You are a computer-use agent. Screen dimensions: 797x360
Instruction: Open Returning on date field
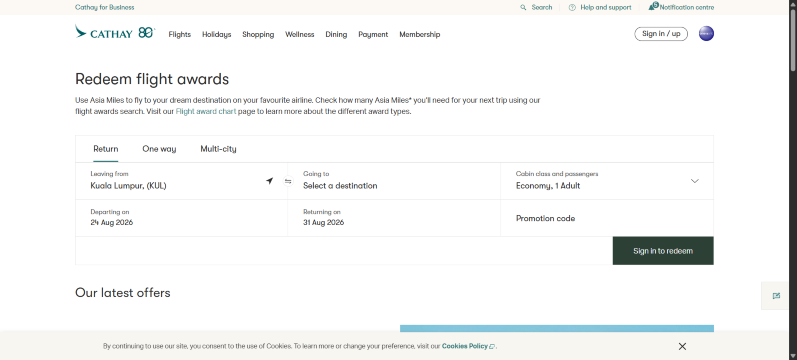tap(394, 218)
